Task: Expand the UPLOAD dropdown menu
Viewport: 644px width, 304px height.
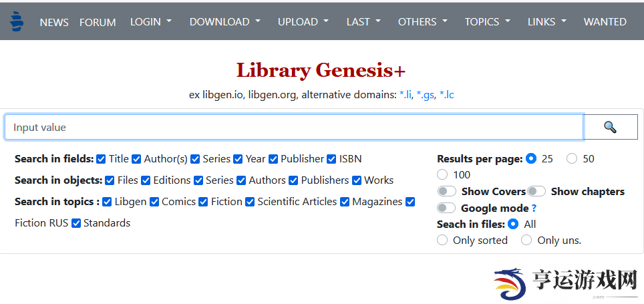Action: pyautogui.click(x=303, y=22)
